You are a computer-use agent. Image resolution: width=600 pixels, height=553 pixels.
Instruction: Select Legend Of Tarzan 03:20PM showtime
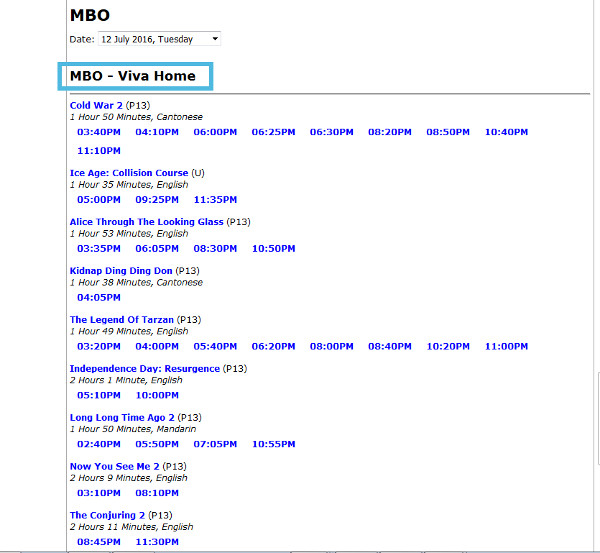coord(99,347)
